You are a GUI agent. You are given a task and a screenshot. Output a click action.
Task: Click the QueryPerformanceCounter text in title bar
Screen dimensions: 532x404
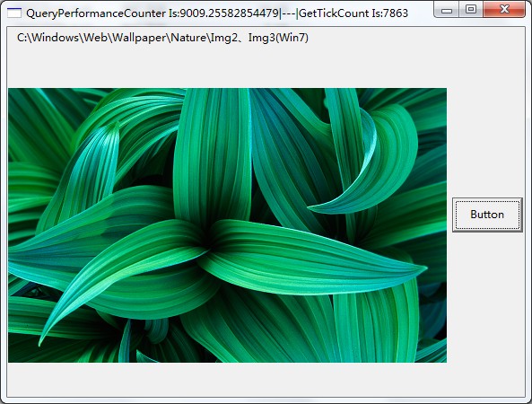(x=96, y=13)
